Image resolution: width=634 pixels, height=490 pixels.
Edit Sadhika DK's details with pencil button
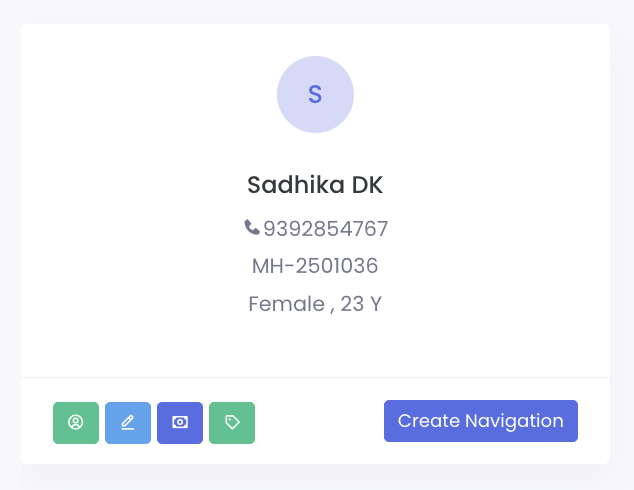coord(128,422)
